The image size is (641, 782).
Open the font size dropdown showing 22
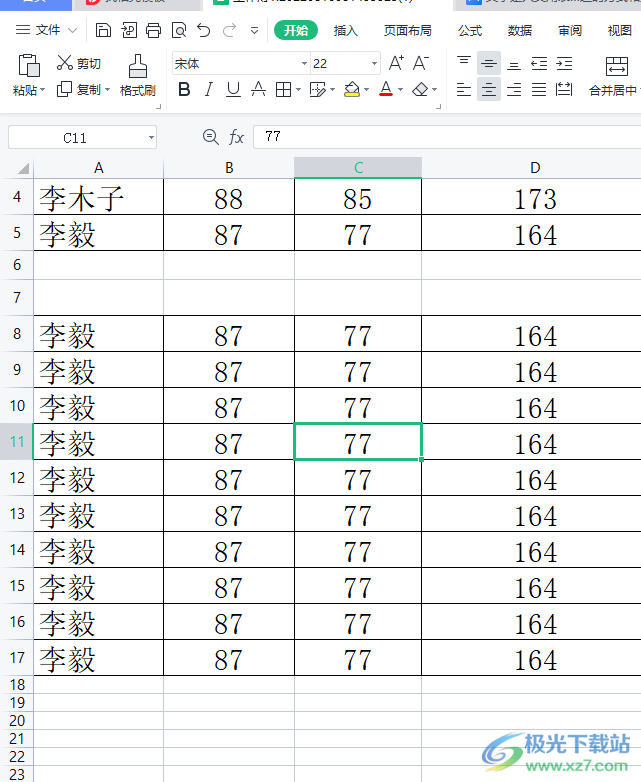[374, 64]
